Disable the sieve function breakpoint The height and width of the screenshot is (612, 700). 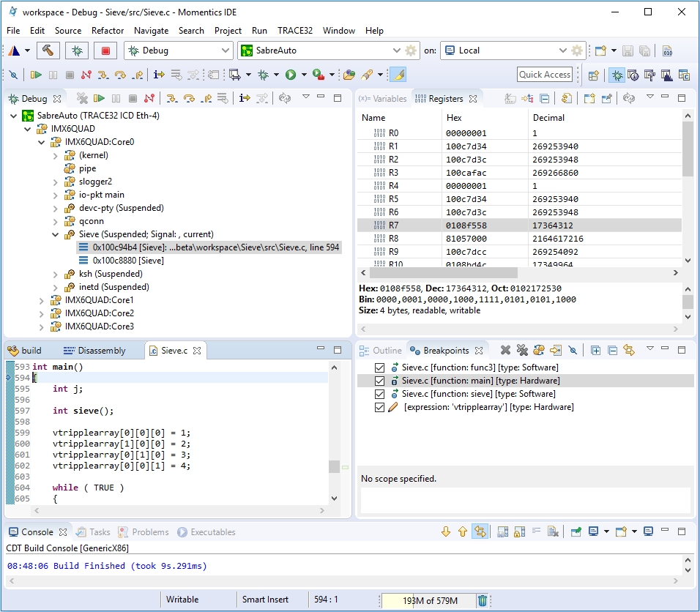pos(379,394)
